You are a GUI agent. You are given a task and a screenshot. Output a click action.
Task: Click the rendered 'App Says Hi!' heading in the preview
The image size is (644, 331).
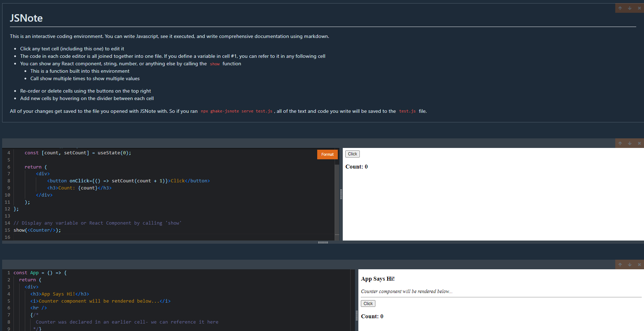pyautogui.click(x=378, y=279)
